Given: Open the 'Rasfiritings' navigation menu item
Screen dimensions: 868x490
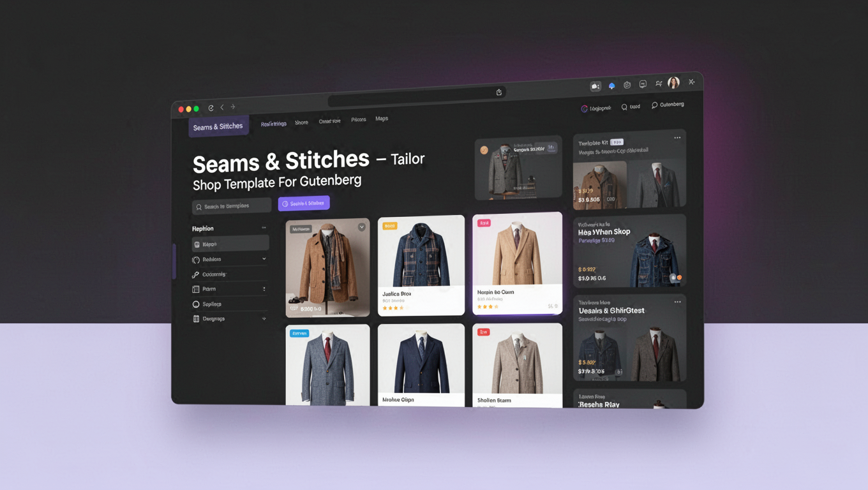Looking at the screenshot, I should 274,124.
